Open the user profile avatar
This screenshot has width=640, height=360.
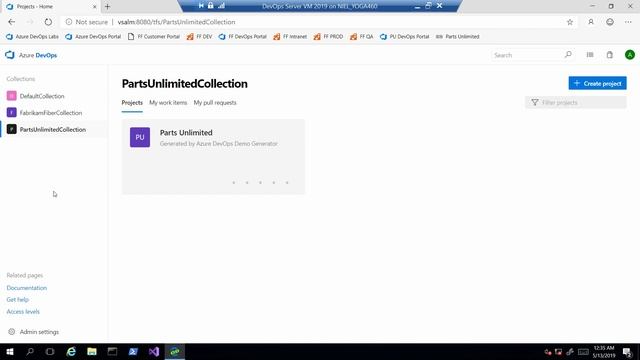(630, 55)
